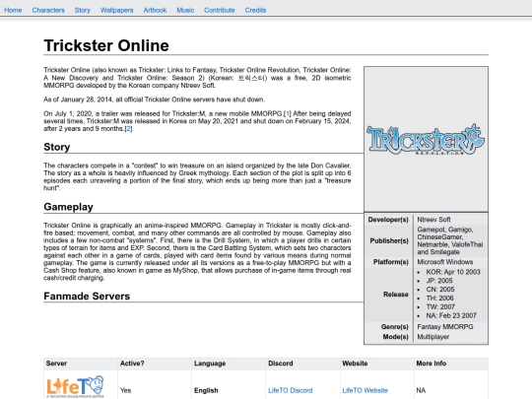Click the Release infobox label
The width and height of the screenshot is (532, 399).
396,295
